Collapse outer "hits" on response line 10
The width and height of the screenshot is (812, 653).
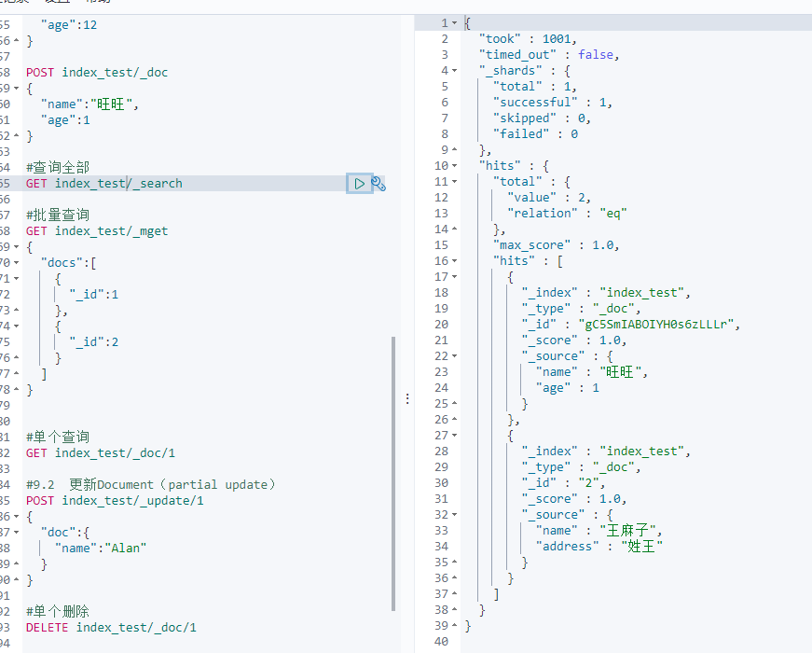(x=454, y=166)
